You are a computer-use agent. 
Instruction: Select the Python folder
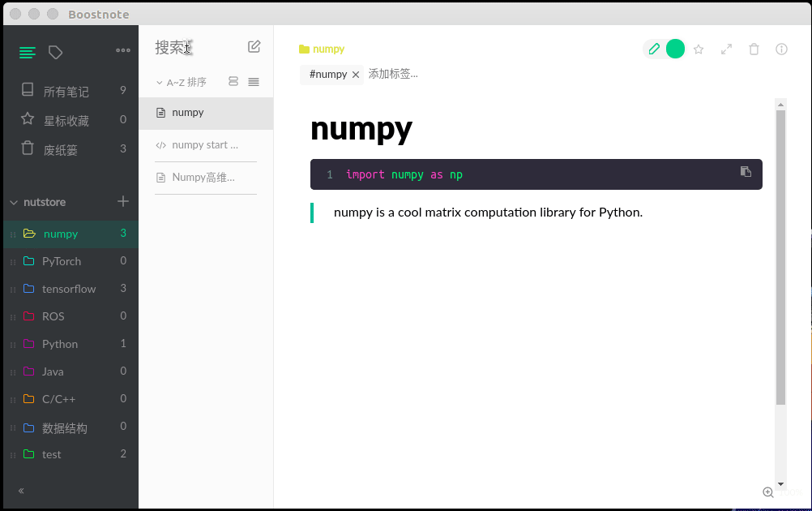(71, 344)
